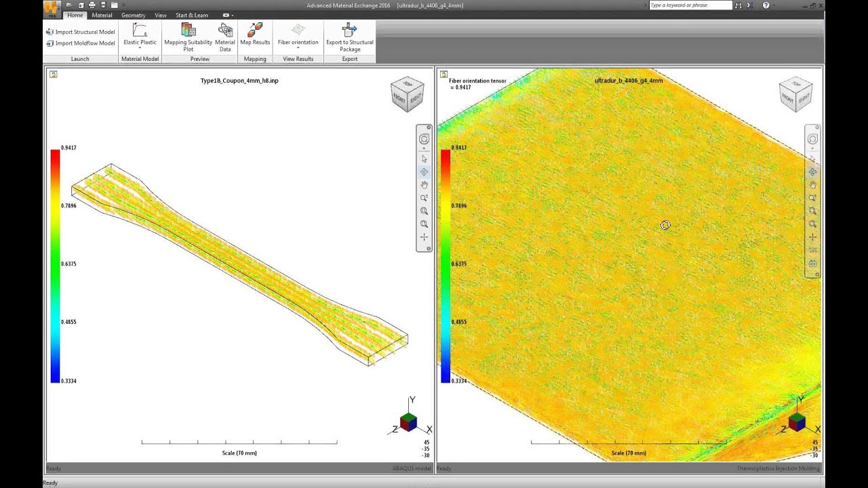Open the ribbon display options dropdown
The width and height of the screenshot is (868, 488).
point(228,15)
